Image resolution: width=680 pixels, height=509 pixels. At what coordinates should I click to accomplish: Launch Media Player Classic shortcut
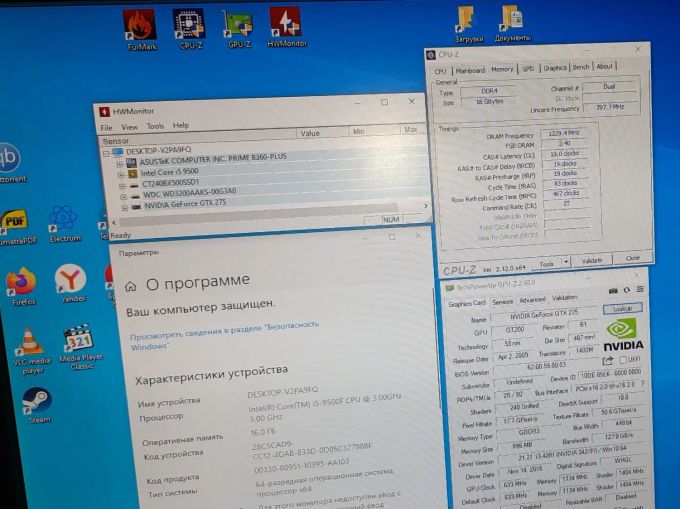pyautogui.click(x=80, y=347)
